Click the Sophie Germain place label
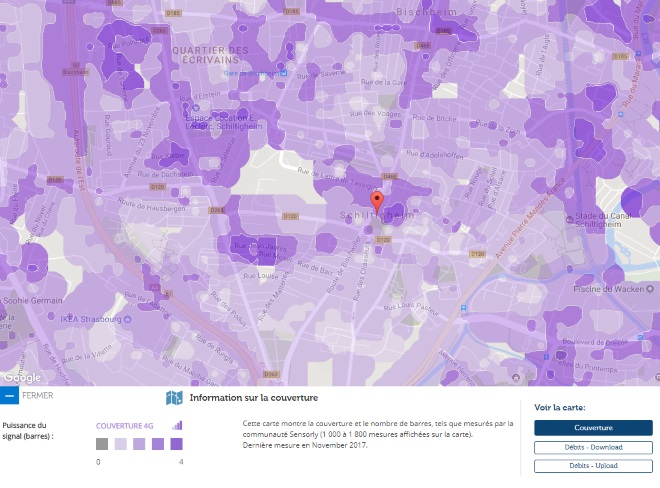 (x=32, y=300)
